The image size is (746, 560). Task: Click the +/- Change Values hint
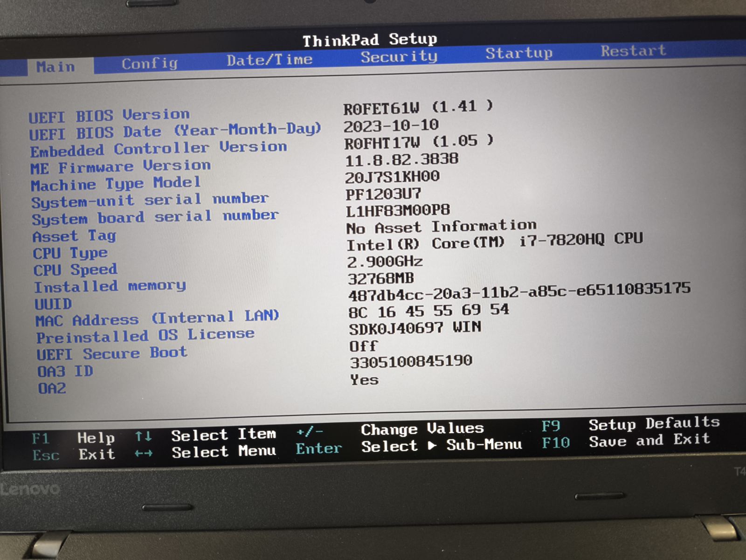390,430
